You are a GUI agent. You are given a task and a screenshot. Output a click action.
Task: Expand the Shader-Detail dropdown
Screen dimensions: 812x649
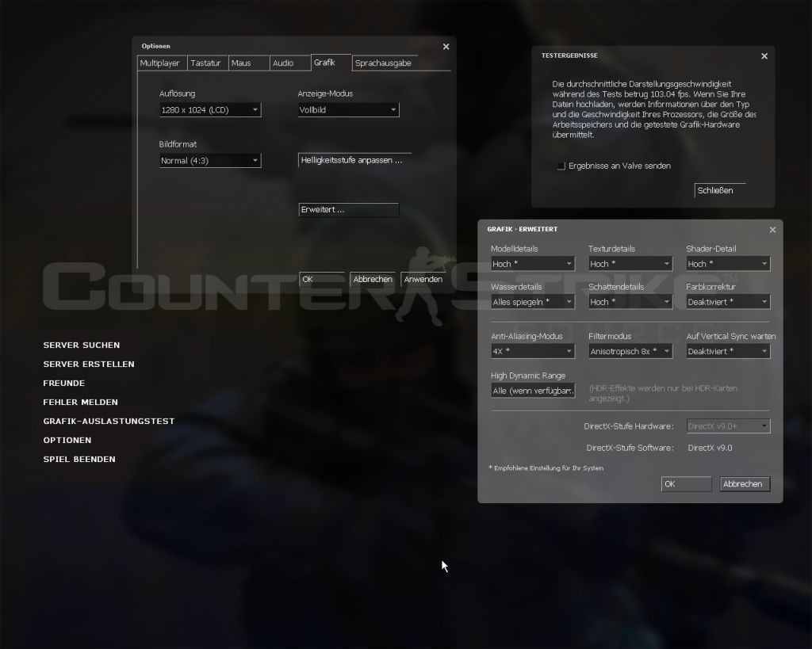pyautogui.click(x=728, y=264)
